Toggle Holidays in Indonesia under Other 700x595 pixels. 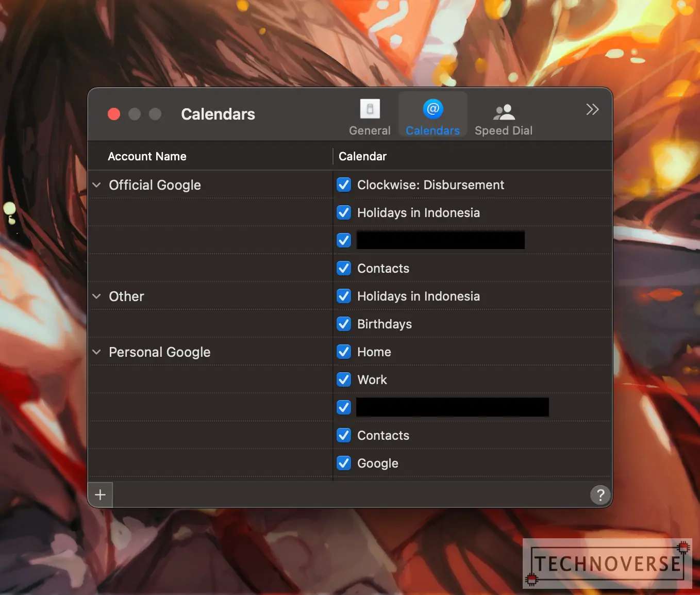tap(344, 296)
